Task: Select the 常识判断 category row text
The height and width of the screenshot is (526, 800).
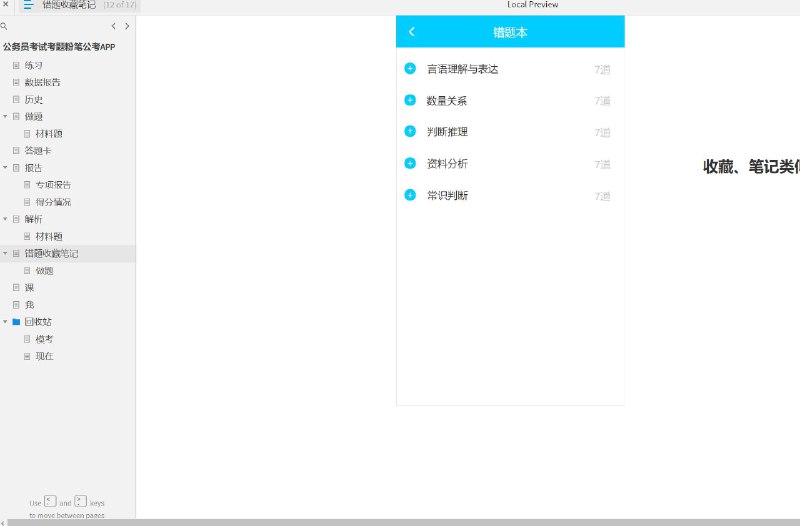Action: (447, 195)
